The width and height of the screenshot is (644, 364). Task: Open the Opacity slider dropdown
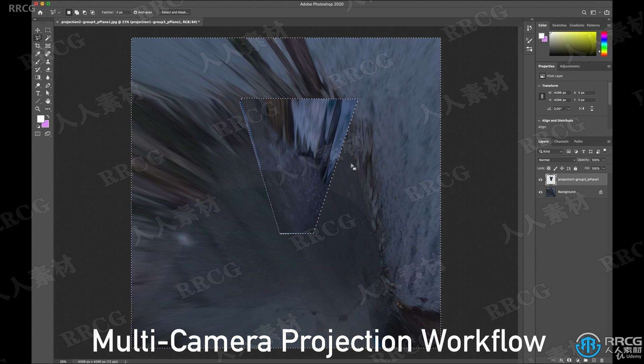click(x=604, y=160)
